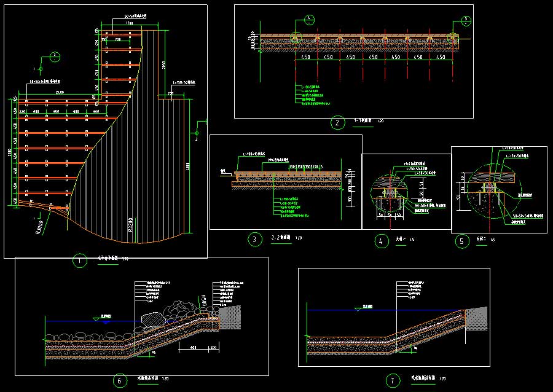
Task: Click the detail callout bubble numbered 4
Action: point(309,20)
